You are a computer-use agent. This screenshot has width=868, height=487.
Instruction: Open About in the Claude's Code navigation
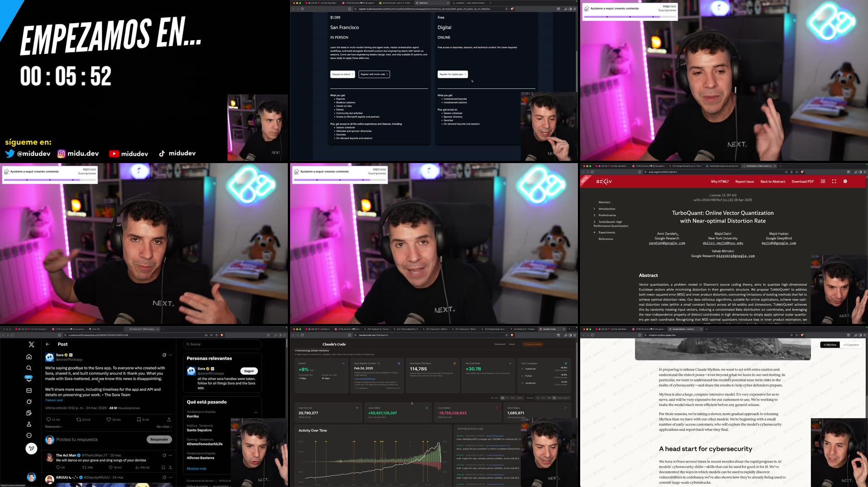[512, 344]
